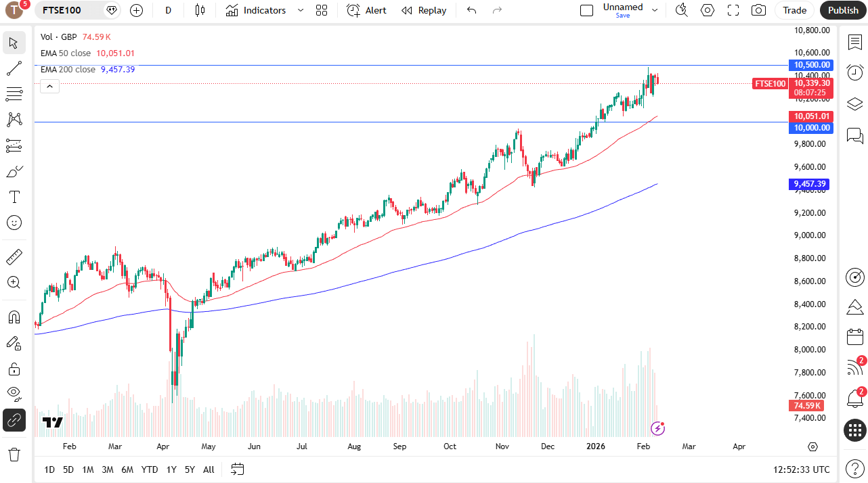This screenshot has height=483, width=868.
Task: Select the 1Y time range
Action: 171,469
